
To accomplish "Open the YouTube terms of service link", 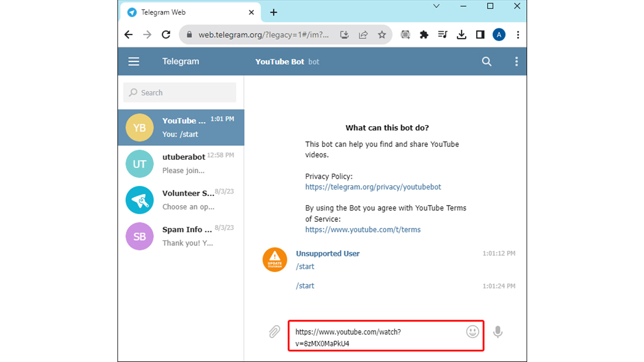I will (363, 230).
